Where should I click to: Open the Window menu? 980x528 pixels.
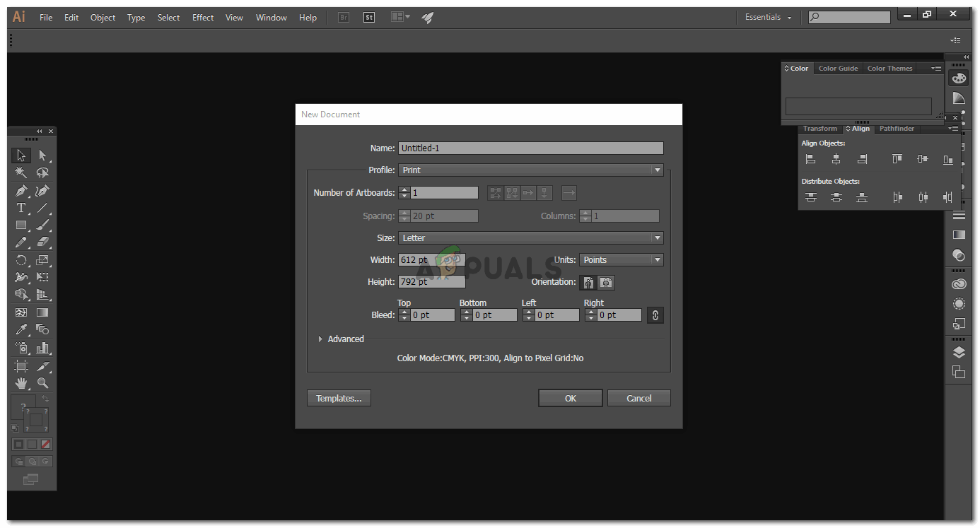(271, 17)
